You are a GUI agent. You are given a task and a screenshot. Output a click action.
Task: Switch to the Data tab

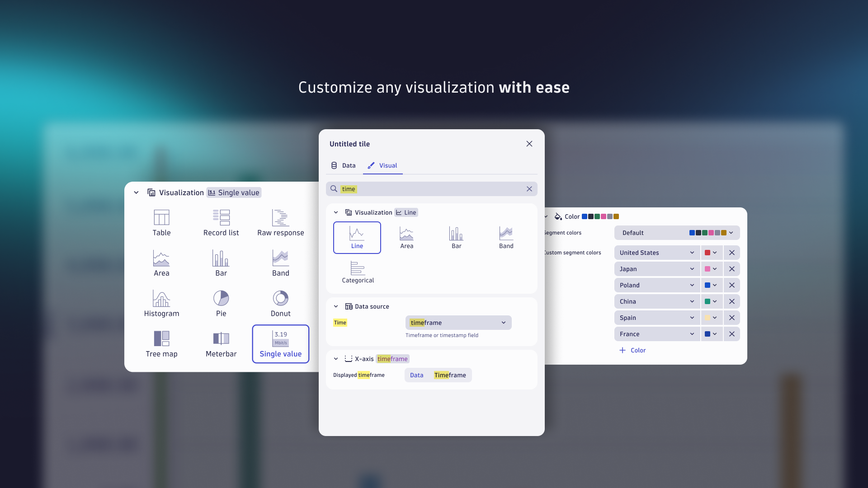[x=348, y=166]
